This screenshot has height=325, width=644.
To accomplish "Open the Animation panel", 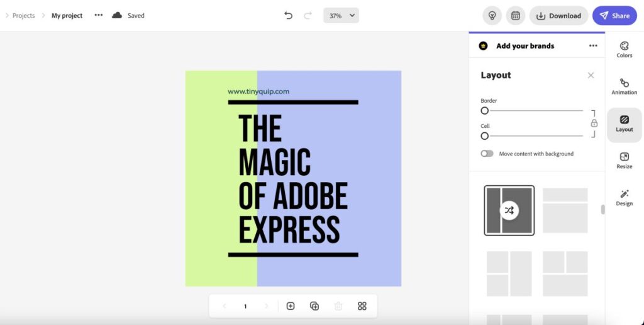I will coord(625,87).
